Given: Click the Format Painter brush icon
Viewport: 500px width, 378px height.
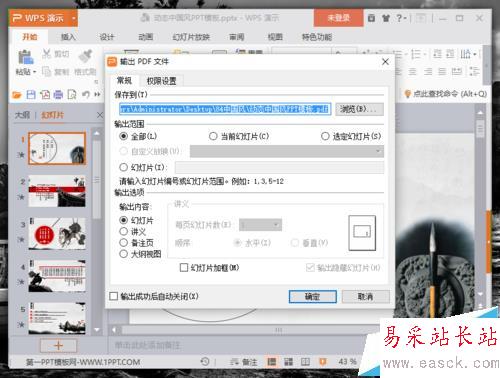Looking at the screenshot, I should [x=85, y=56].
